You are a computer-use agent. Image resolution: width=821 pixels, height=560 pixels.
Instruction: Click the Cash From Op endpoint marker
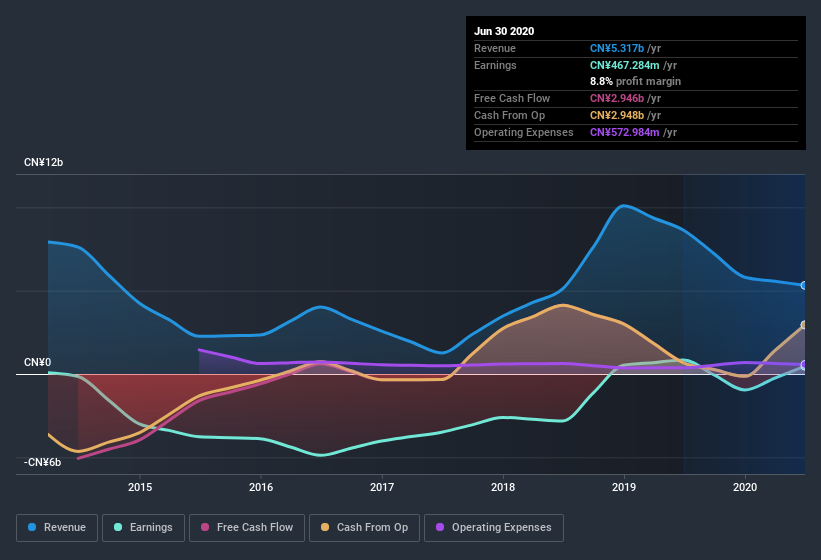(804, 325)
